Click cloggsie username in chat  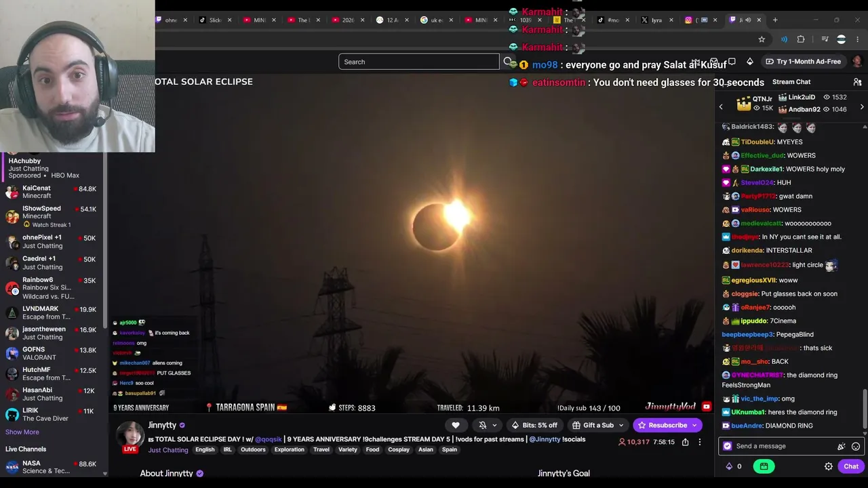745,293
